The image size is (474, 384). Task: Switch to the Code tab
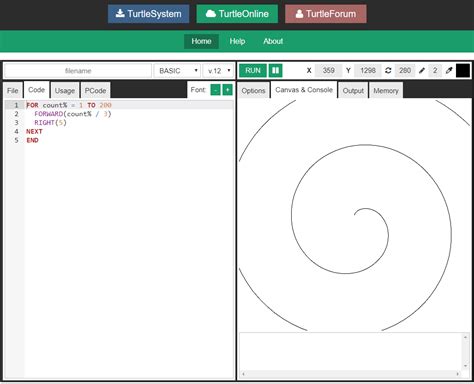[x=36, y=90]
